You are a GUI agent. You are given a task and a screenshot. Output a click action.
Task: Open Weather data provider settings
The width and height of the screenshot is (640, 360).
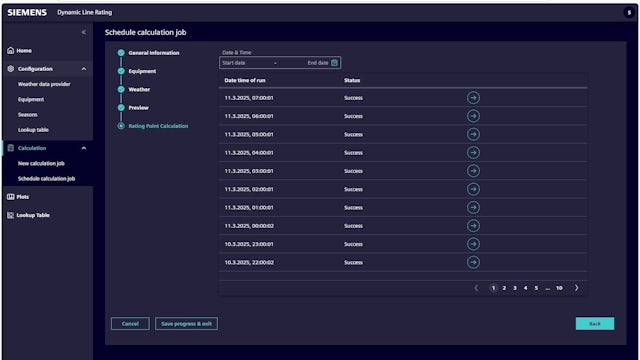pyautogui.click(x=44, y=84)
